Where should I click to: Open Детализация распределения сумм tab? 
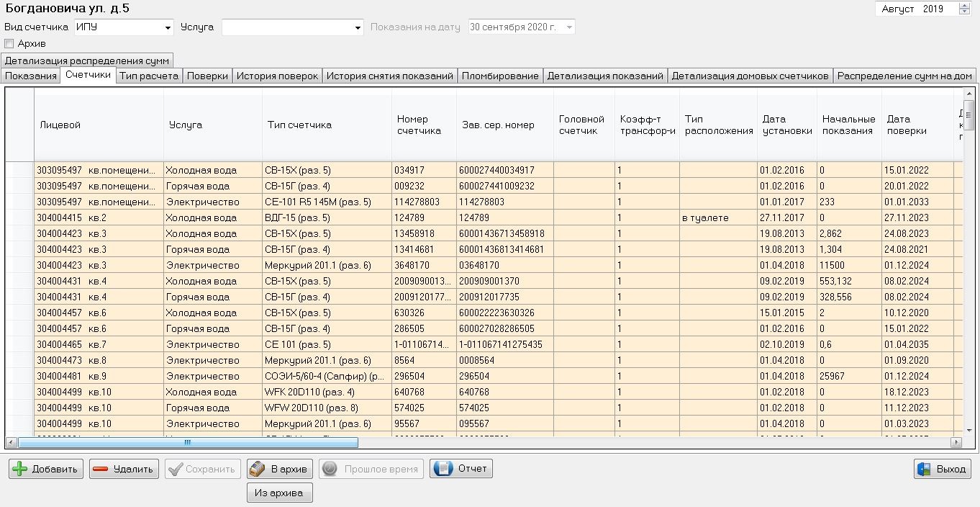tap(87, 60)
